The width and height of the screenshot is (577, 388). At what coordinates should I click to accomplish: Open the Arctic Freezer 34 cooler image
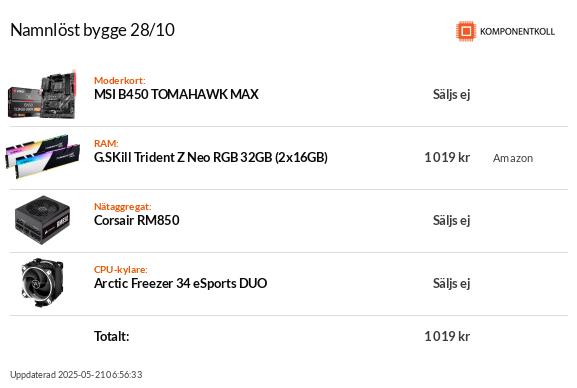[x=42, y=283]
